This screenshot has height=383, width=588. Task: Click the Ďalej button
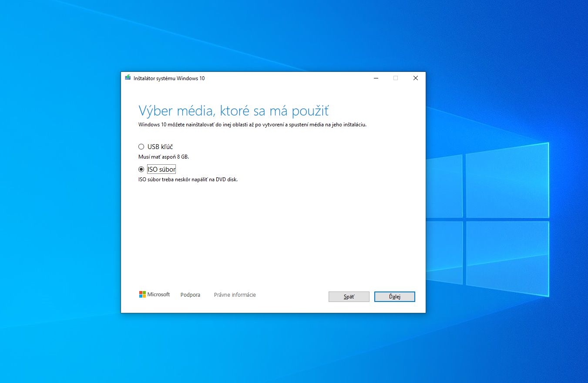[x=394, y=297]
